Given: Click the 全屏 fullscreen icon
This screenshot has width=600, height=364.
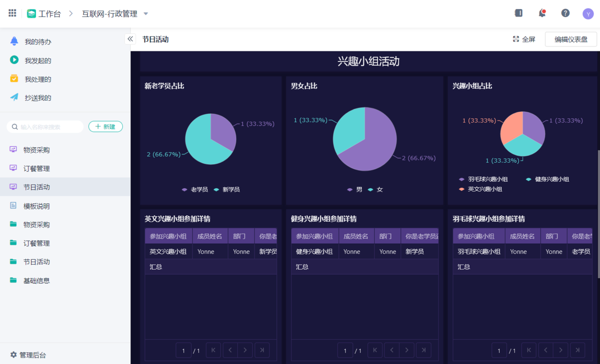Looking at the screenshot, I should click(516, 39).
